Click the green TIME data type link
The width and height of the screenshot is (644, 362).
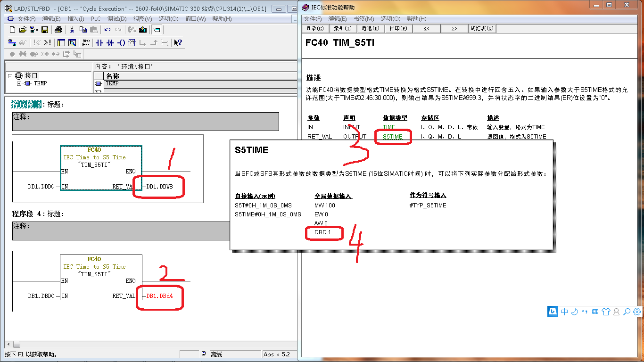pyautogui.click(x=389, y=127)
